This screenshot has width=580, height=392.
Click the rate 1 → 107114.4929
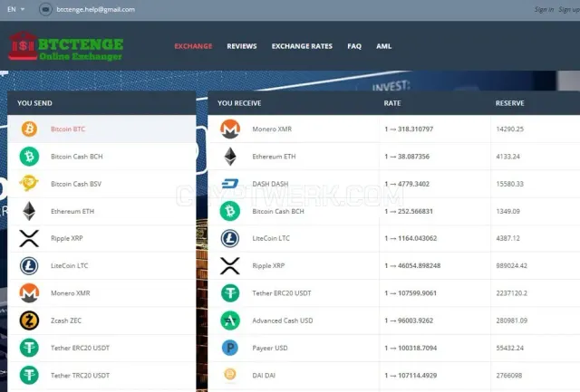[x=411, y=376]
